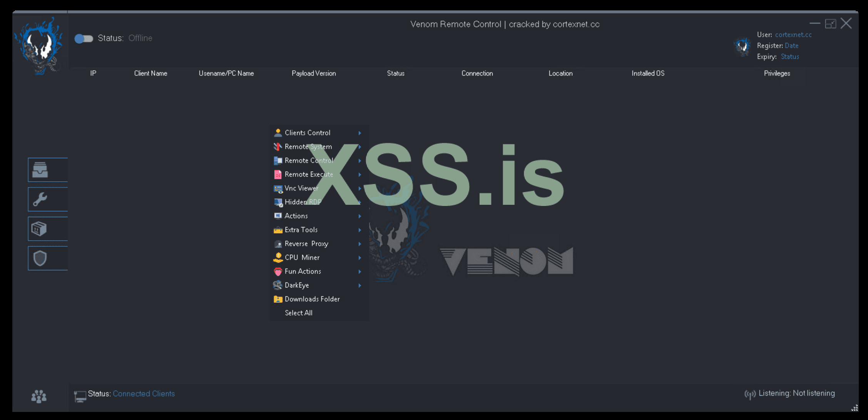Expand the Clients Control submenu arrow
This screenshot has height=420, width=868.
pos(360,133)
